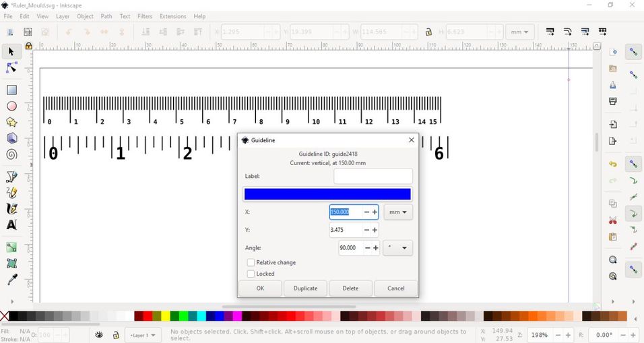Toggle layer visibility eye icon

click(x=99, y=335)
